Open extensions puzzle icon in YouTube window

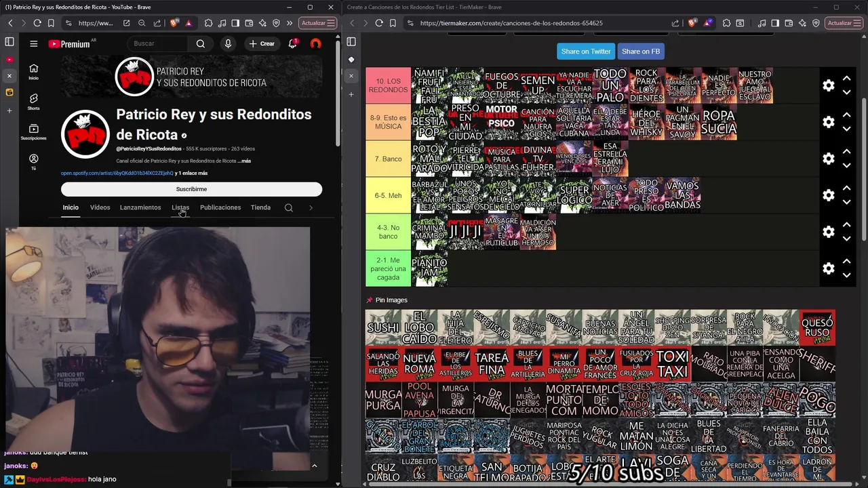click(210, 23)
